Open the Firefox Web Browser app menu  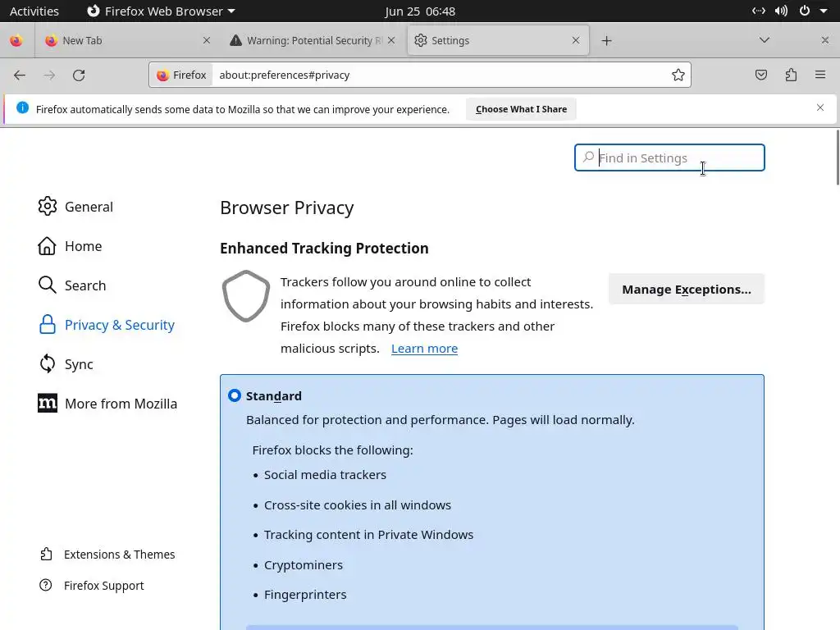coord(161,11)
